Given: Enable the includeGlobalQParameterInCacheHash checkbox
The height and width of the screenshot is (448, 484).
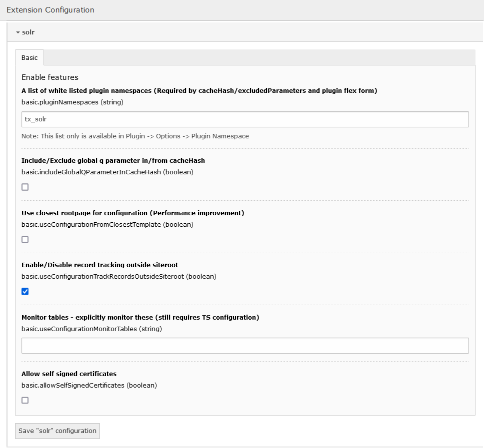Looking at the screenshot, I should [25, 187].
